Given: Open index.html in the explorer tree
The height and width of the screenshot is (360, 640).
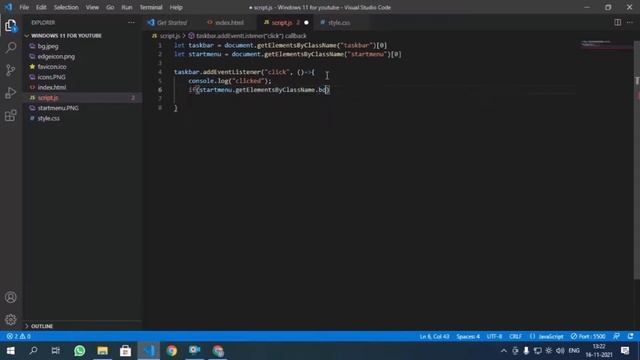Looking at the screenshot, I should [51, 87].
